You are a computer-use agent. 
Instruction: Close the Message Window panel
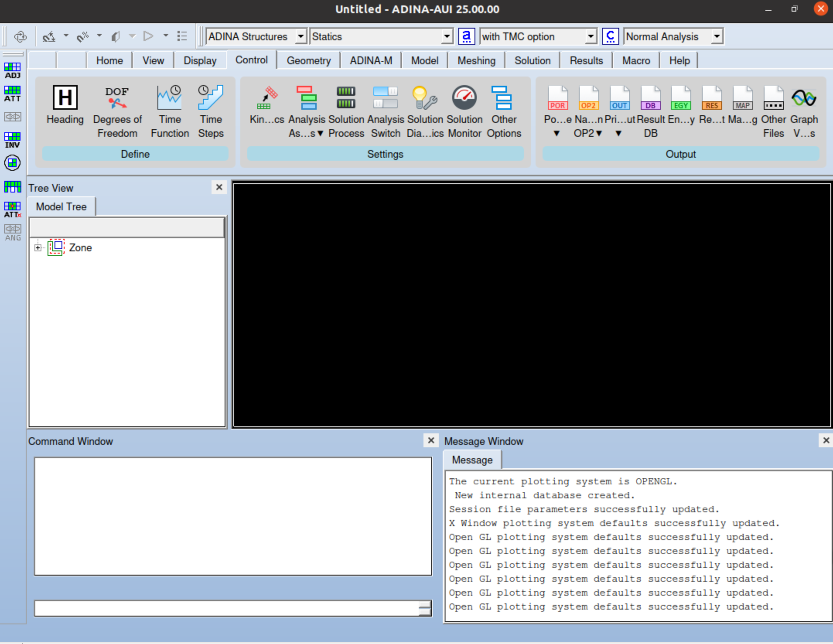click(826, 441)
